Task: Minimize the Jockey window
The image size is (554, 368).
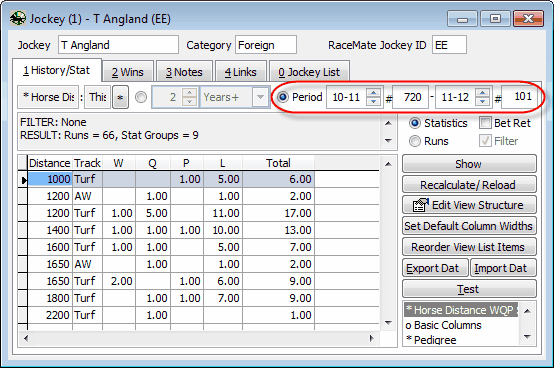Action: [462, 18]
